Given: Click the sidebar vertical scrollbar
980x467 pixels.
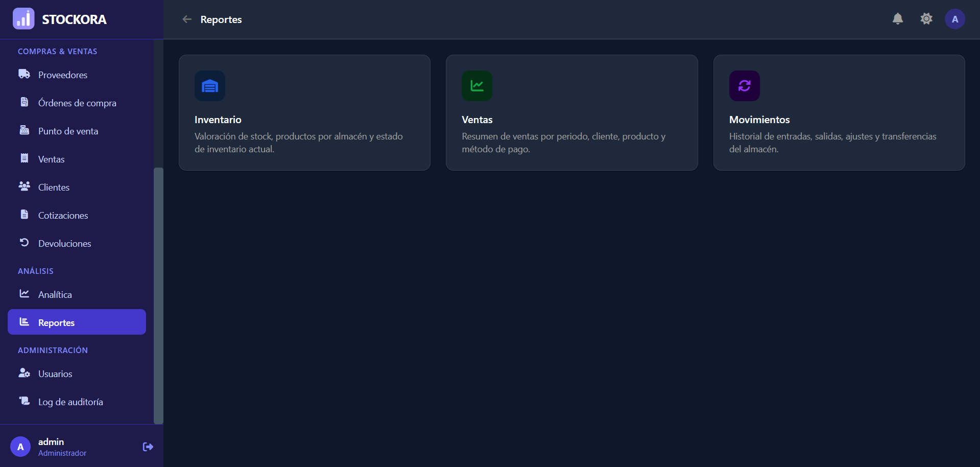Looking at the screenshot, I should coord(158,295).
